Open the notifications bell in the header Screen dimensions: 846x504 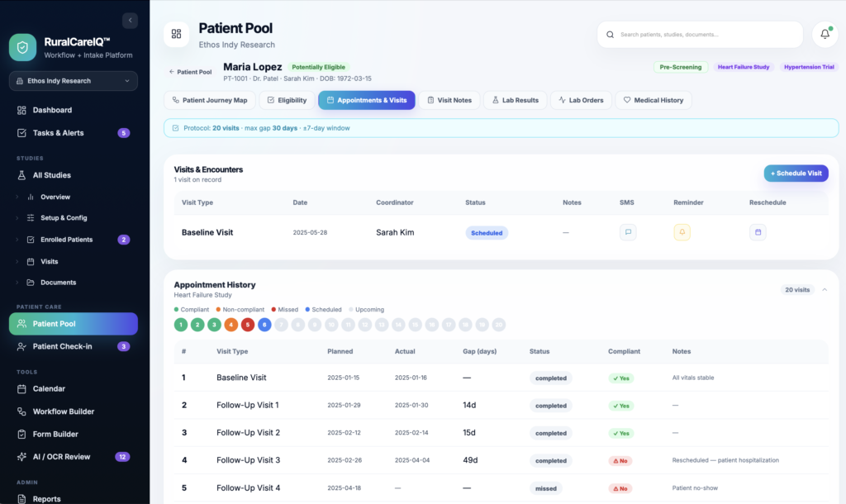click(825, 35)
